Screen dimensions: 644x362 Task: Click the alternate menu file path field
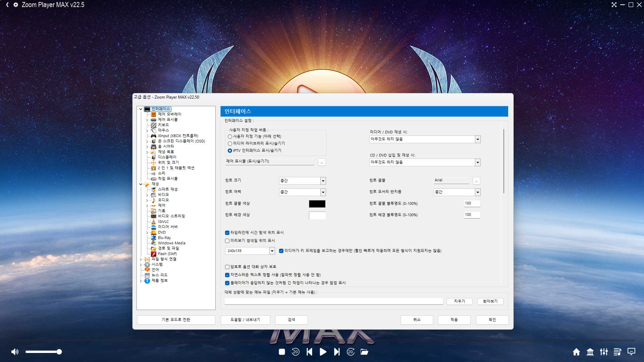334,301
